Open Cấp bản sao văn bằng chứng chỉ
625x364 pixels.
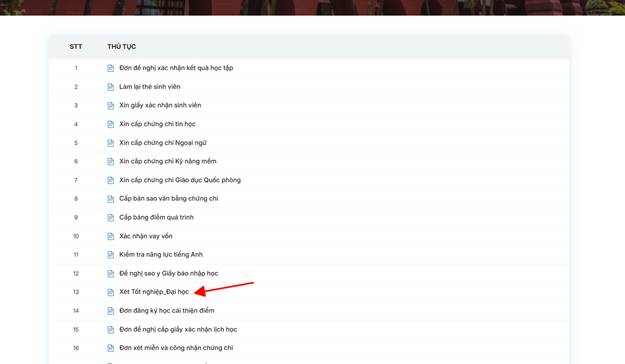(169, 199)
